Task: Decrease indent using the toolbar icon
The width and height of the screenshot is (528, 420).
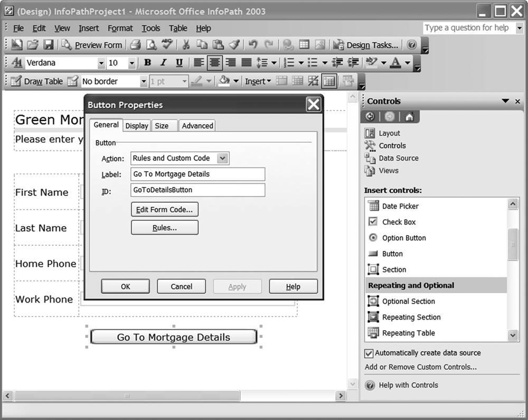Action: (x=337, y=63)
